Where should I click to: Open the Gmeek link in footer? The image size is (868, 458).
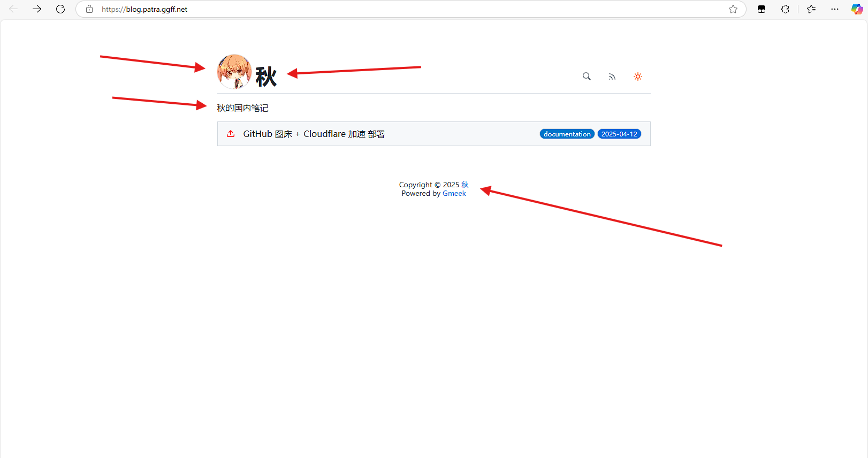pyautogui.click(x=454, y=194)
